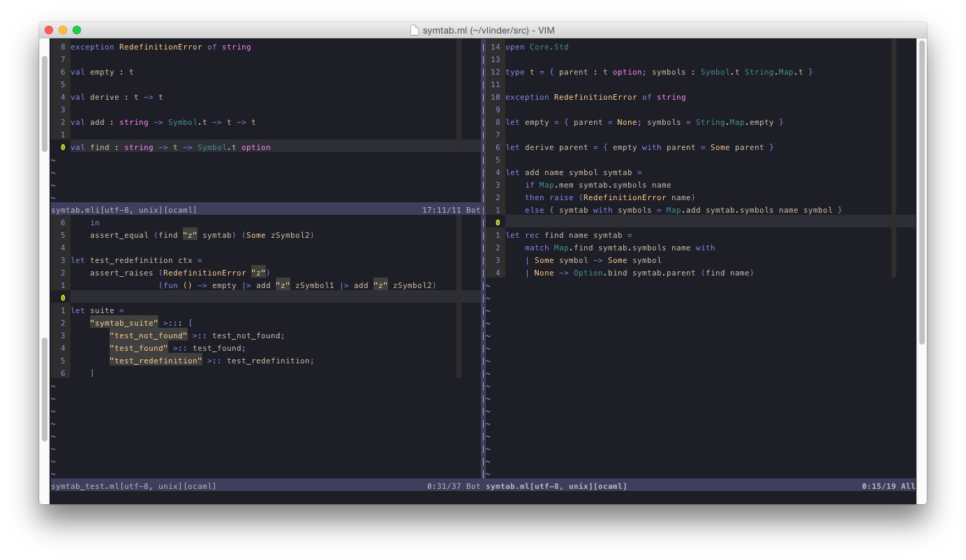This screenshot has width=966, height=560.
Task: Click the 'symtab.ml[utf-8, unix][ocaml]' status line
Action: 556,486
